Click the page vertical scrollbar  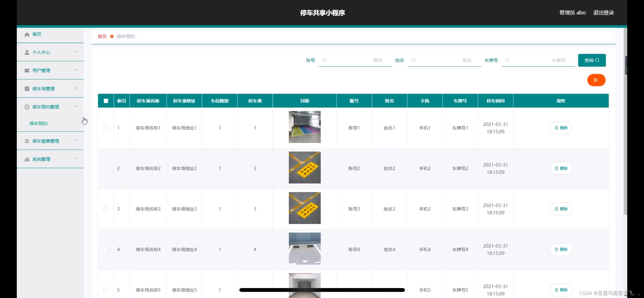(625, 121)
